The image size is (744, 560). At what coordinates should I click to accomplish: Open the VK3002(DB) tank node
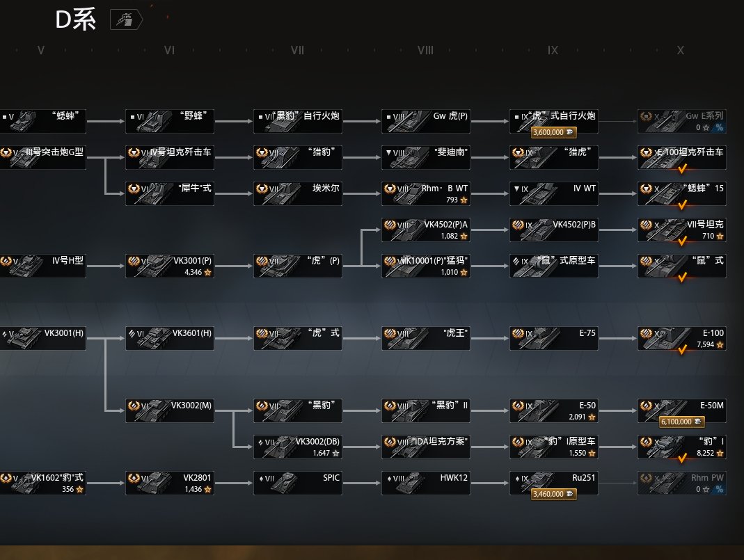[x=297, y=447]
